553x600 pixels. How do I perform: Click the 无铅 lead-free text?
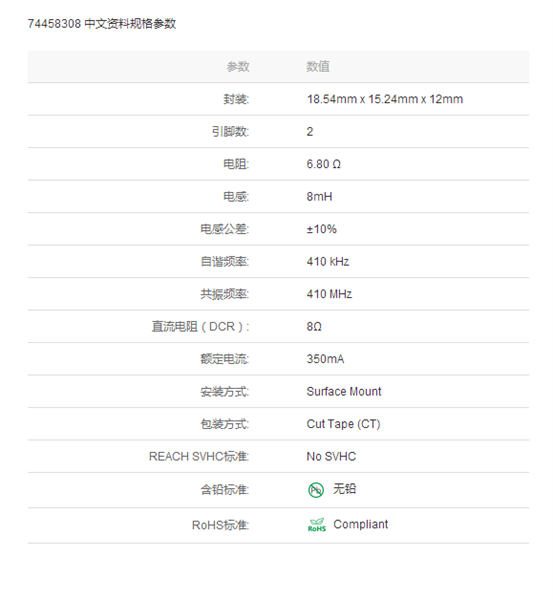click(344, 489)
